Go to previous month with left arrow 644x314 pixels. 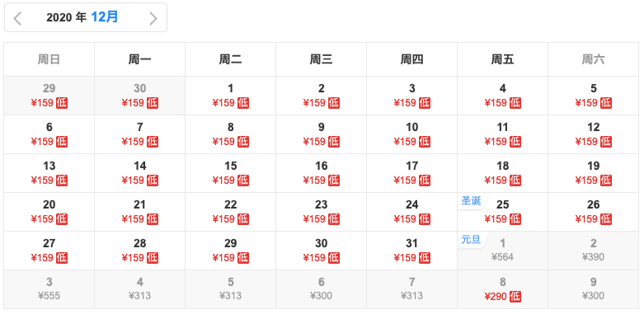(x=17, y=18)
